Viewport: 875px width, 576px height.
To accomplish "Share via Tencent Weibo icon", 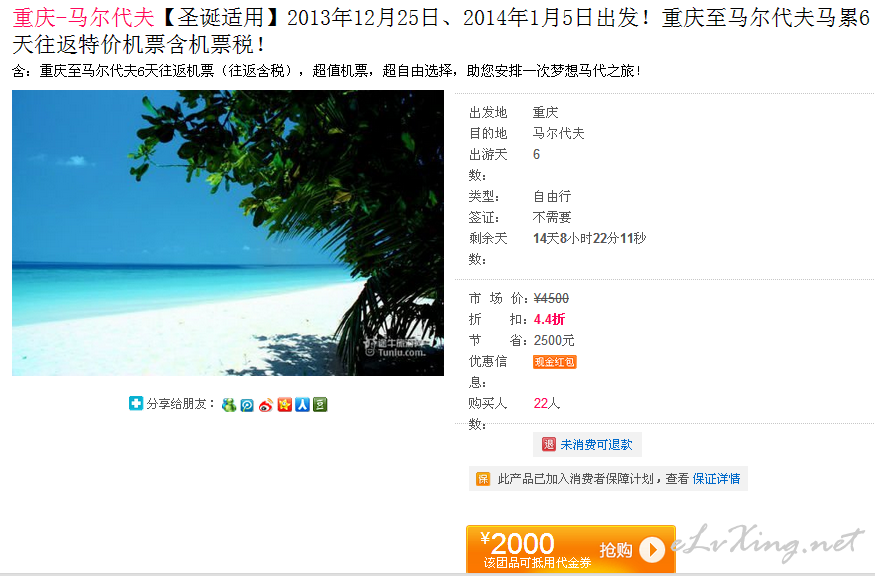I will click(x=247, y=405).
